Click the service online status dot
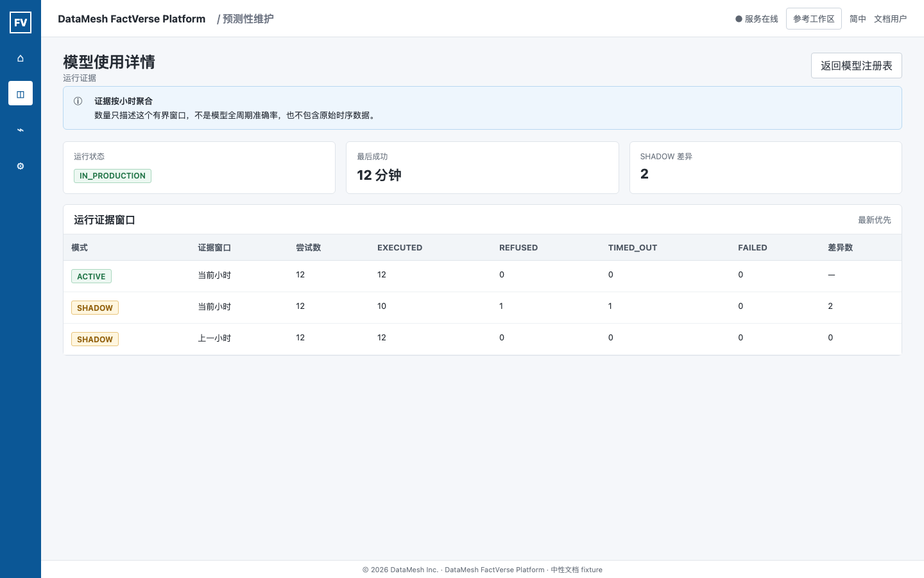 (x=739, y=19)
